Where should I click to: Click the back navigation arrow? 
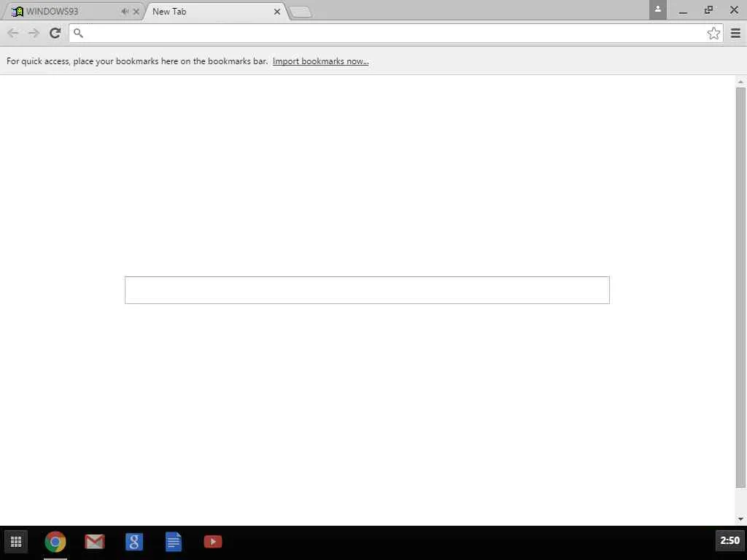pos(13,33)
